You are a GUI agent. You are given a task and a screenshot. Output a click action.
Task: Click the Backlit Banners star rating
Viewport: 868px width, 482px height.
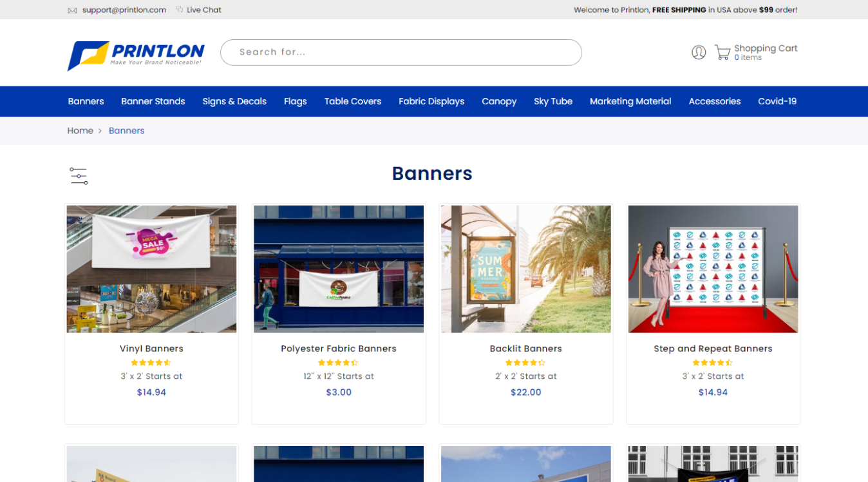tap(525, 363)
